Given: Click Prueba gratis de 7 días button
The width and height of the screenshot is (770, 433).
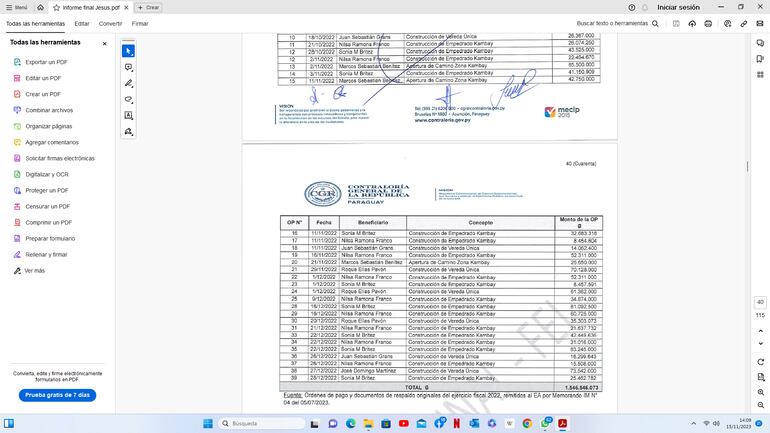Looking at the screenshot, I should (x=57, y=395).
